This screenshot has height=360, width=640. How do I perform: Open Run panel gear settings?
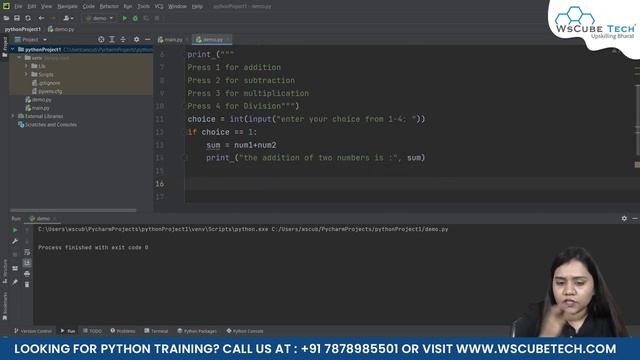624,219
